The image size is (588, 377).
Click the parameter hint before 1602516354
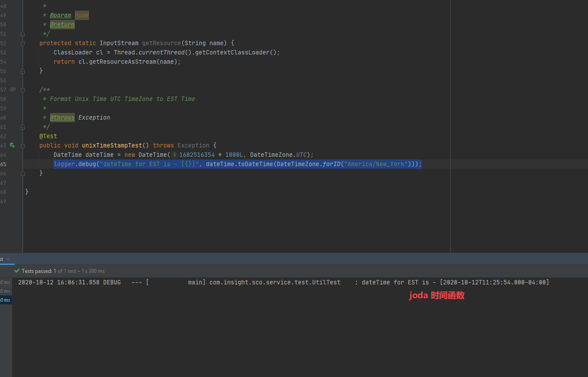coord(174,155)
